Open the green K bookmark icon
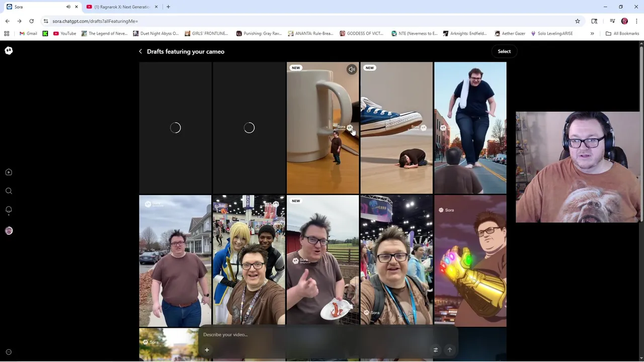This screenshot has width=644, height=362. (x=45, y=34)
